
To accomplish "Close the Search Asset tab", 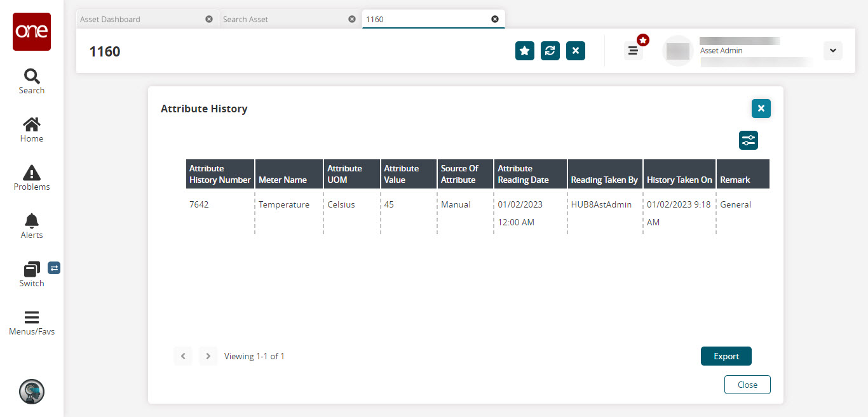I will (352, 19).
